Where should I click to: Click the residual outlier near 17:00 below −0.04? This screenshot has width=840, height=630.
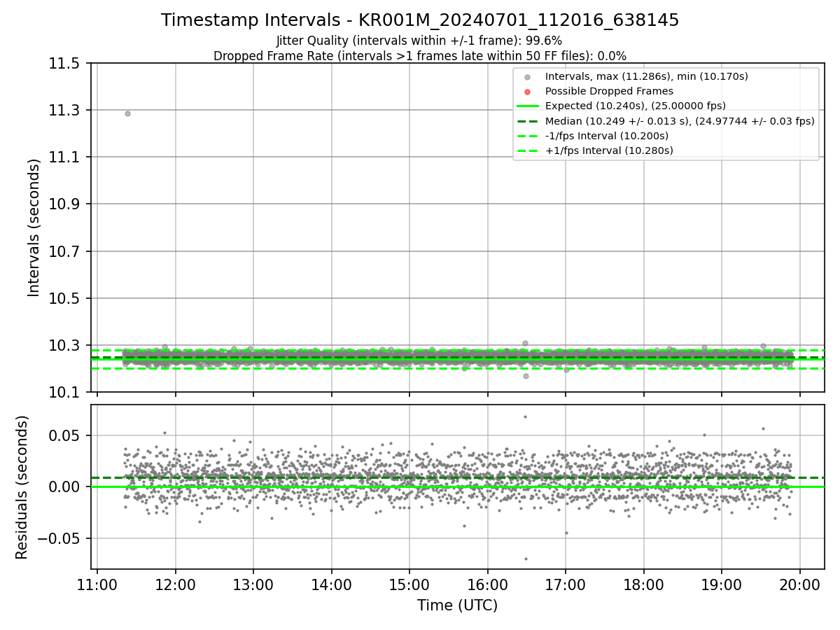click(566, 533)
